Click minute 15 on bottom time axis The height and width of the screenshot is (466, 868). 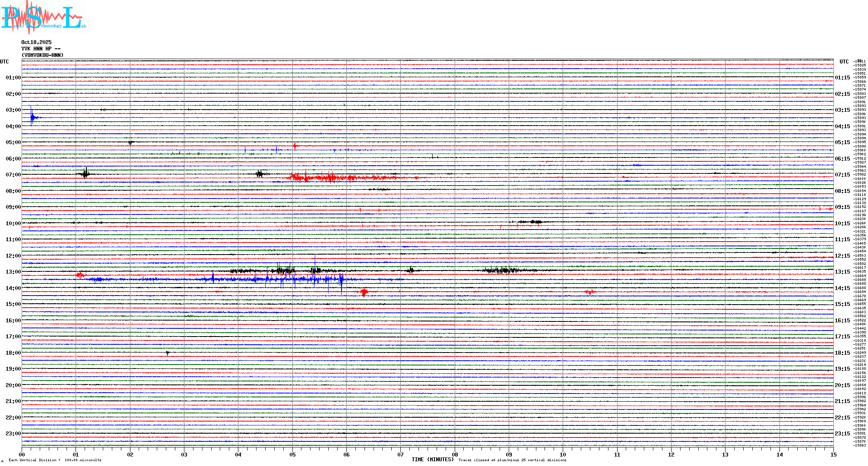(x=833, y=454)
